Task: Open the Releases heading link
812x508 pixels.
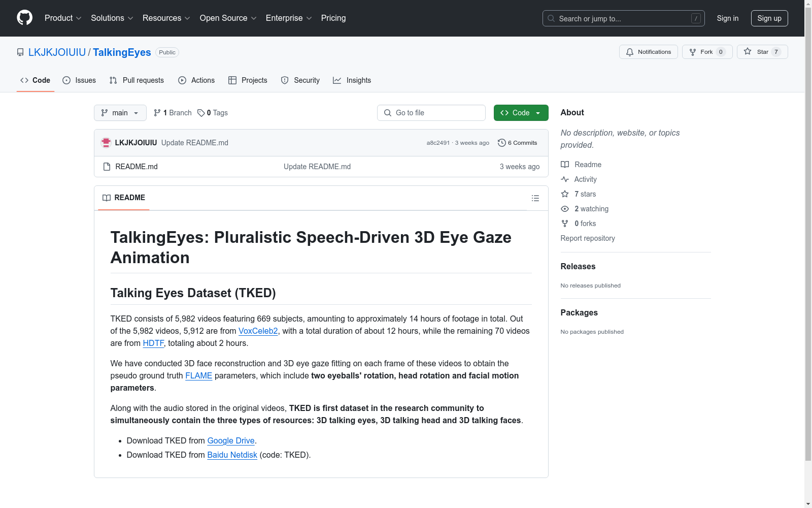Action: click(578, 267)
